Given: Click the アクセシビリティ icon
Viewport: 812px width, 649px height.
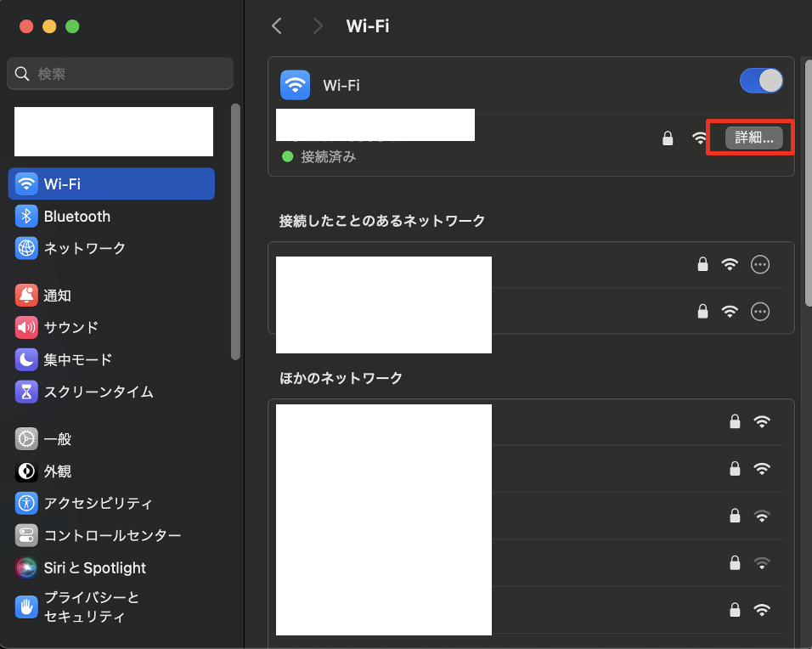Looking at the screenshot, I should (x=26, y=503).
